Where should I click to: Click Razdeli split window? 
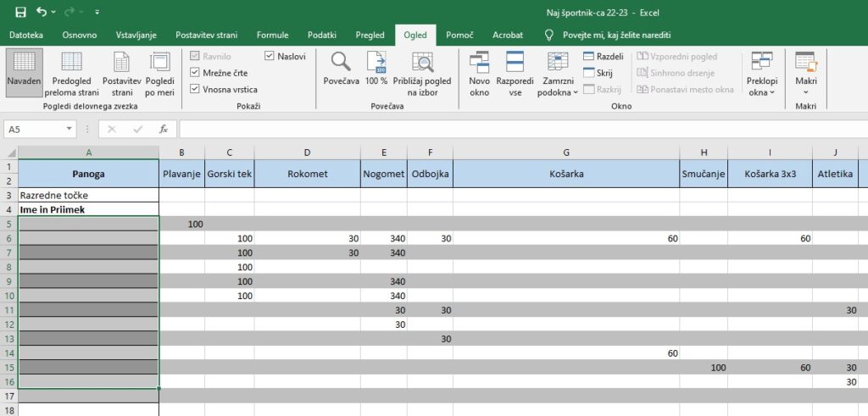[x=604, y=57]
